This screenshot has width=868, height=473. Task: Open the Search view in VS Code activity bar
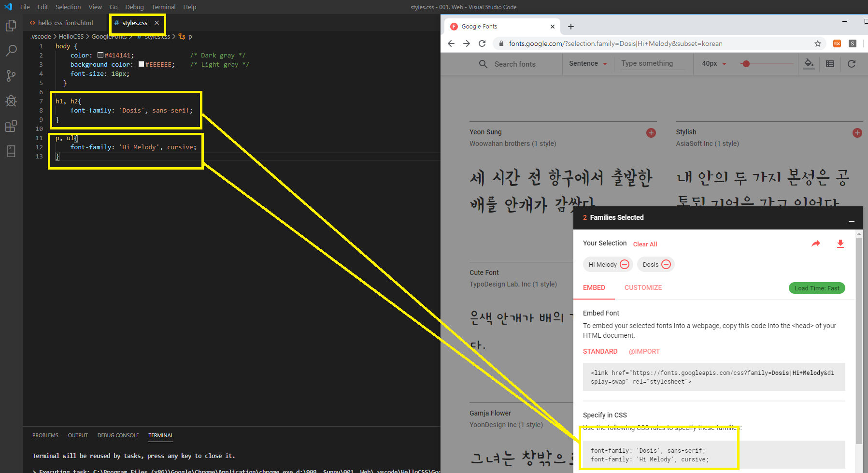click(x=11, y=51)
